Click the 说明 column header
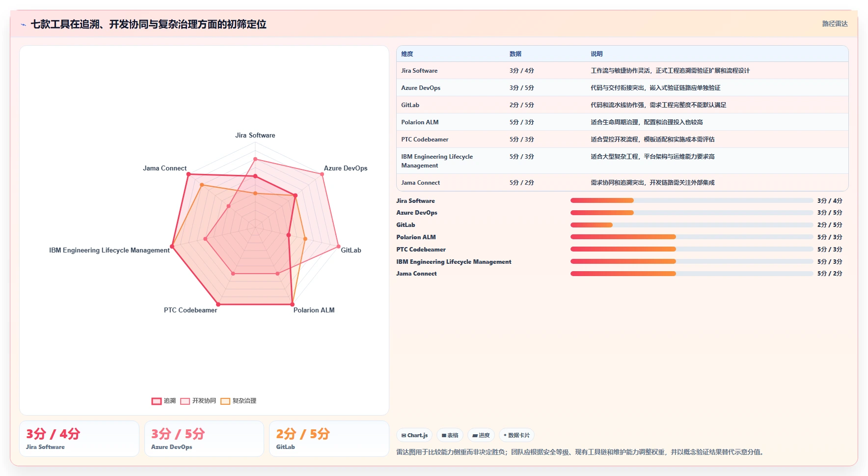Screen dimensions: 868x476 [597, 54]
